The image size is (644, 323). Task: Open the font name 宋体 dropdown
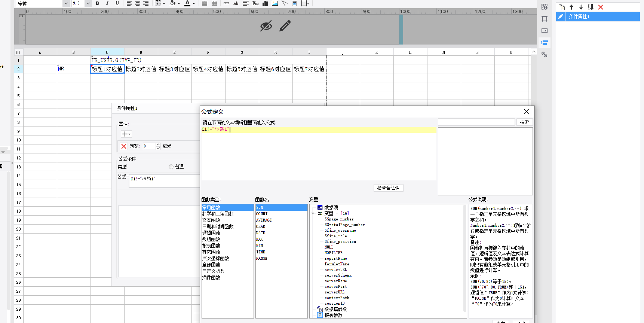pos(66,3)
